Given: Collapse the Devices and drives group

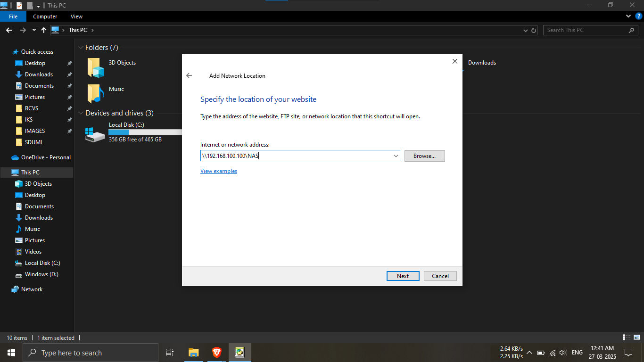Looking at the screenshot, I should [81, 113].
